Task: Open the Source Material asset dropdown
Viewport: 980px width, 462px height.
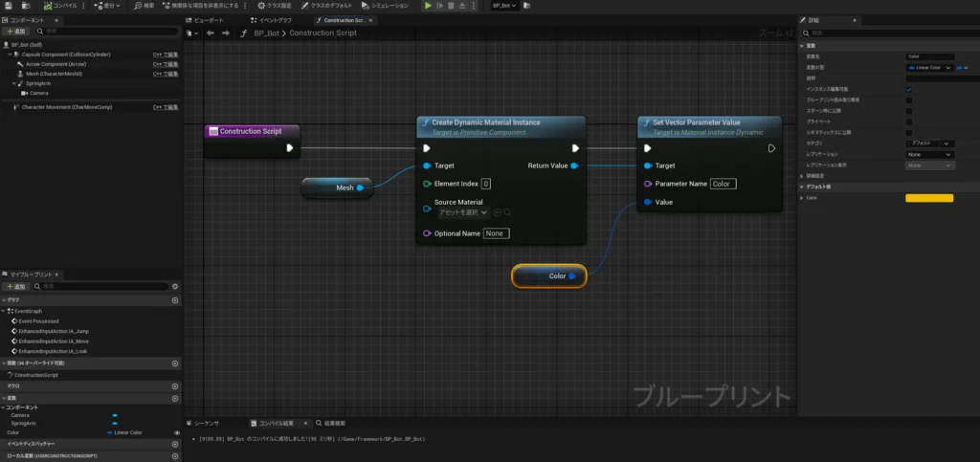Action: [x=462, y=211]
